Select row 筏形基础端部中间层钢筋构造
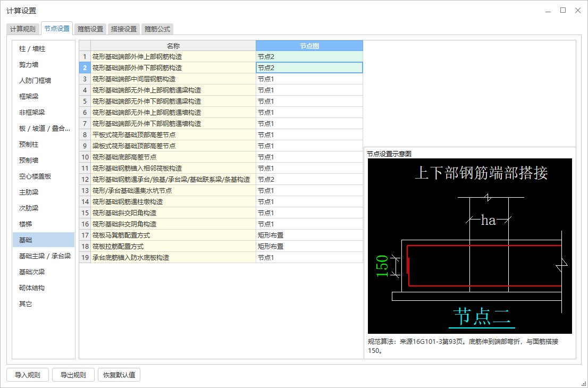 click(x=173, y=79)
